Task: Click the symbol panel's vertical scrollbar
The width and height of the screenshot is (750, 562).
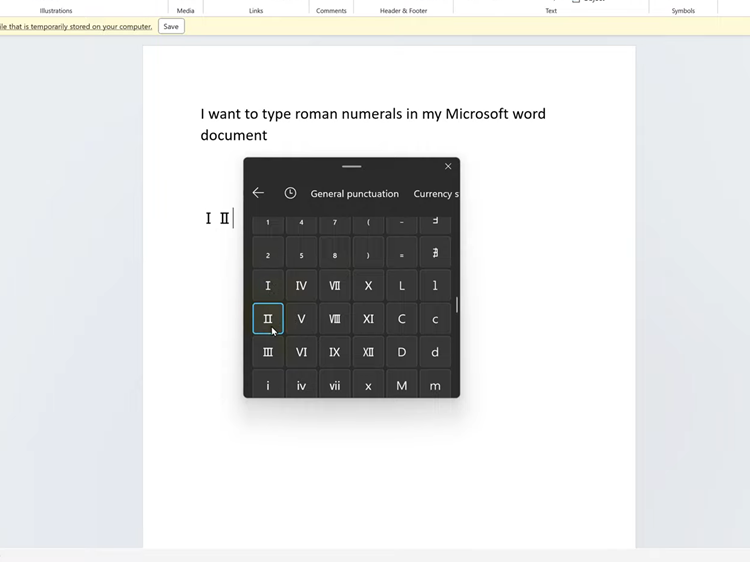Action: (457, 305)
